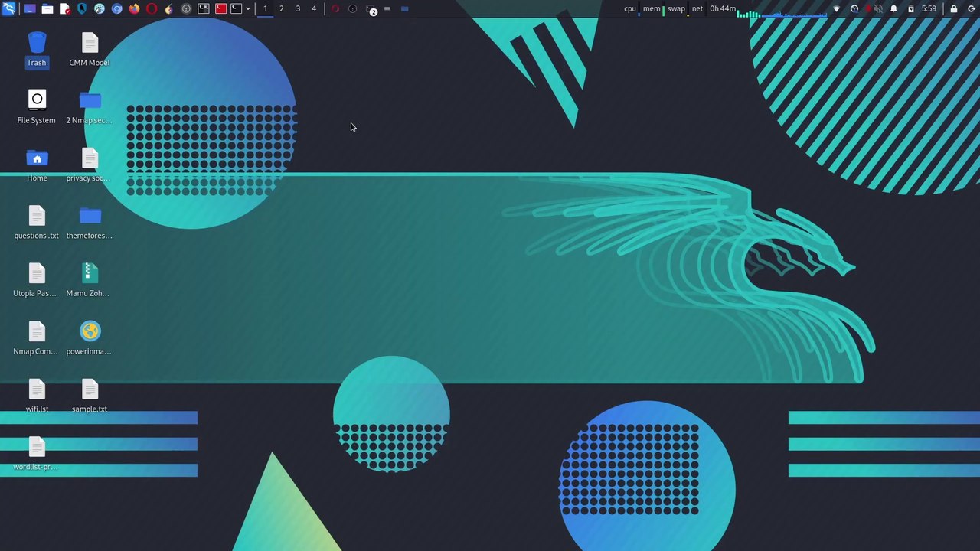
Task: Open the Home folder icon
Action: [x=37, y=165]
